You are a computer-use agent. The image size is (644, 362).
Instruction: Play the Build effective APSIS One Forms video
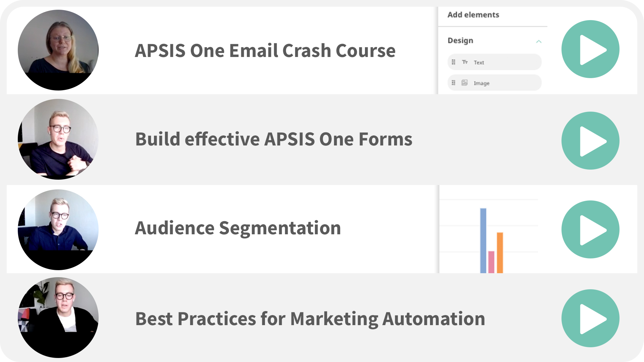(x=590, y=141)
